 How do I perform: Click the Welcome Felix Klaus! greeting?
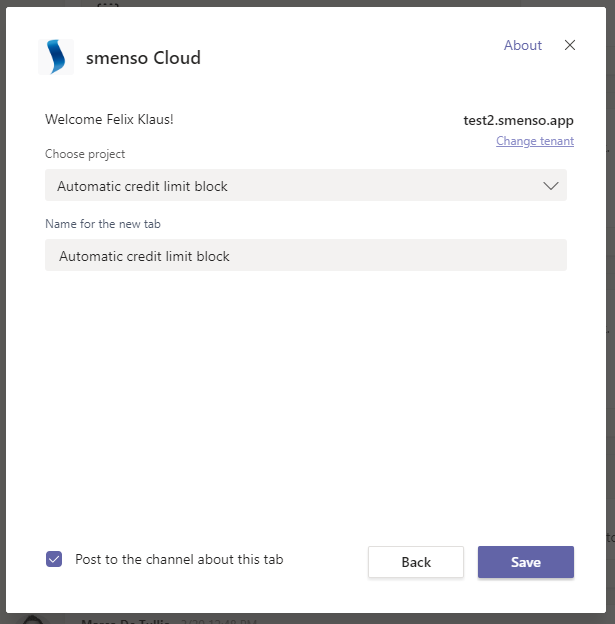[x=109, y=119]
